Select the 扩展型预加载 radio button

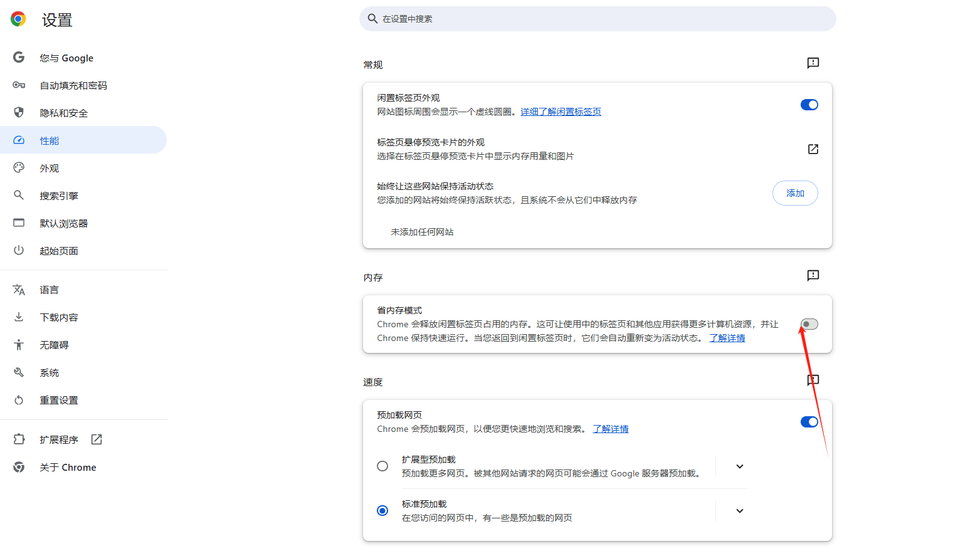382,466
